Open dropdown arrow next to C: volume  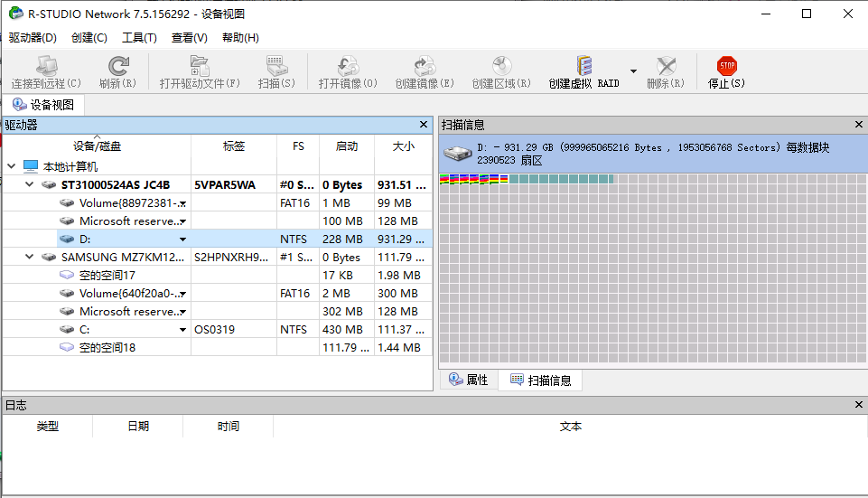(x=182, y=330)
